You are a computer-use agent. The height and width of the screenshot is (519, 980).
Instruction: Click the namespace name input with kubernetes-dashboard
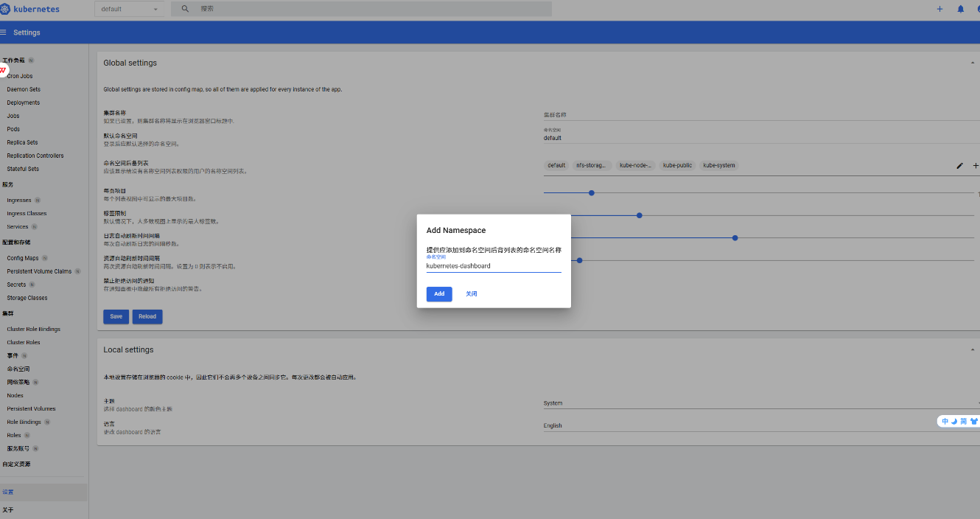pyautogui.click(x=493, y=266)
